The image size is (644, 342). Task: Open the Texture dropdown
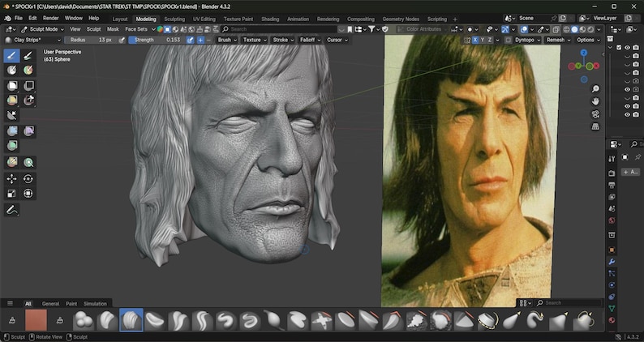tap(255, 40)
